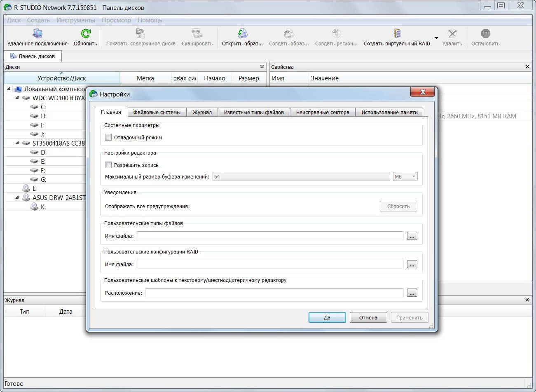
Task: Close the Диски panel
Action: point(262,67)
